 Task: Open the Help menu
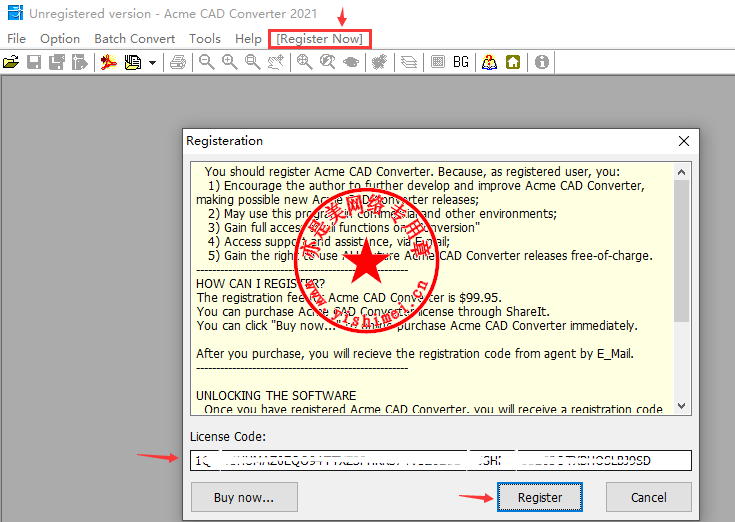(248, 38)
